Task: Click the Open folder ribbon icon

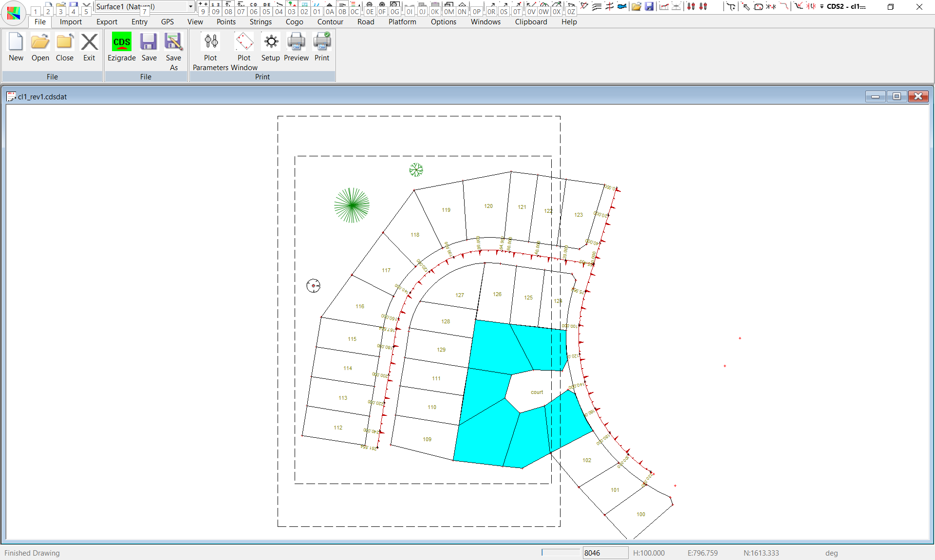Action: (40, 42)
